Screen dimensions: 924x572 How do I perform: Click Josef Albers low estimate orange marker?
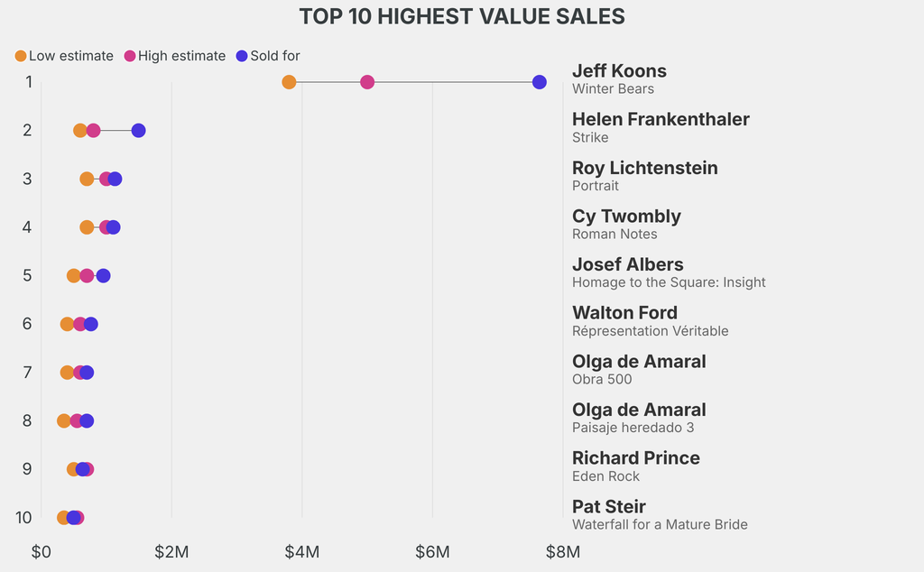(73, 275)
